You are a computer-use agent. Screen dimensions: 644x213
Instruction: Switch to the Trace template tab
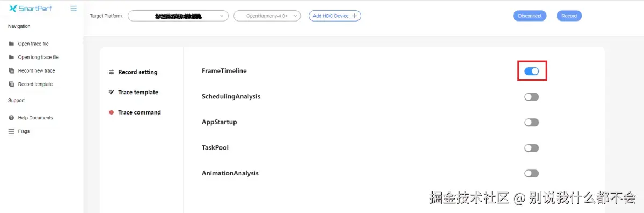point(138,93)
